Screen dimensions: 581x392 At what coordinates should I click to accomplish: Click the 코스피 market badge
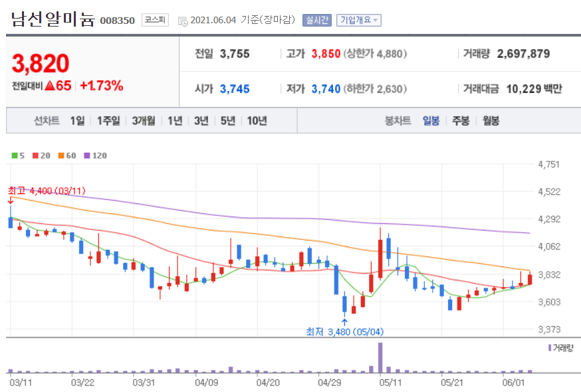pyautogui.click(x=155, y=20)
